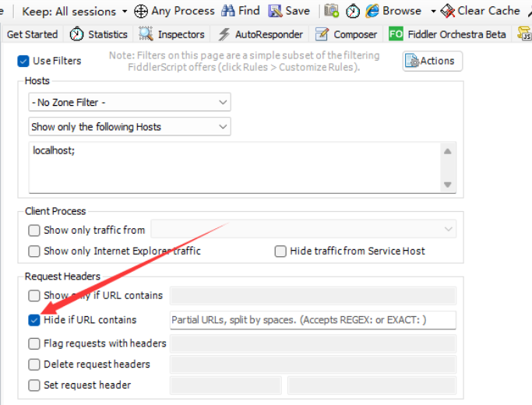Enable Show only traffic from checkbox

34,231
